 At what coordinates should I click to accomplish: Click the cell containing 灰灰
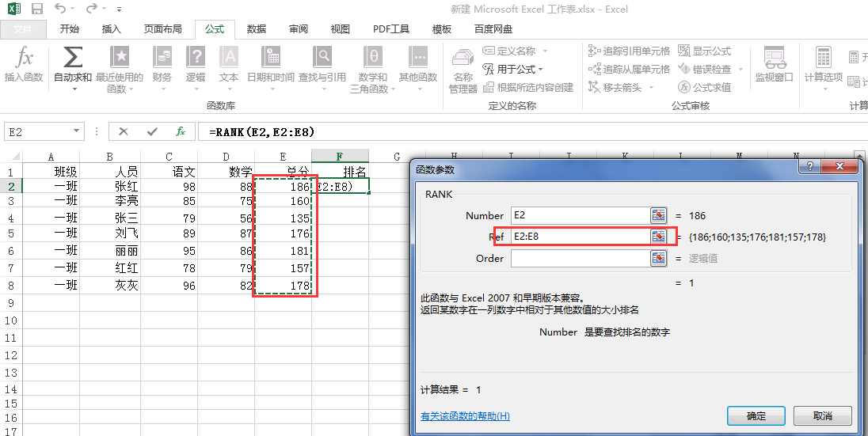110,286
